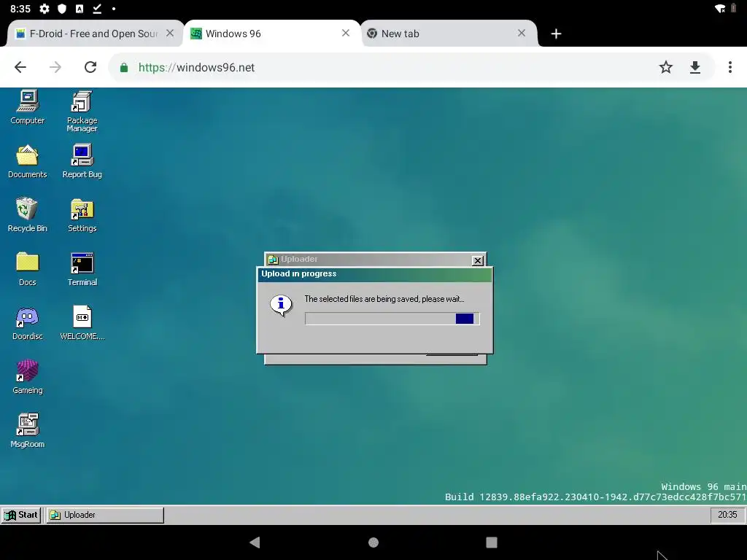747x560 pixels.
Task: Open the browser three-dot menu
Action: [x=729, y=67]
